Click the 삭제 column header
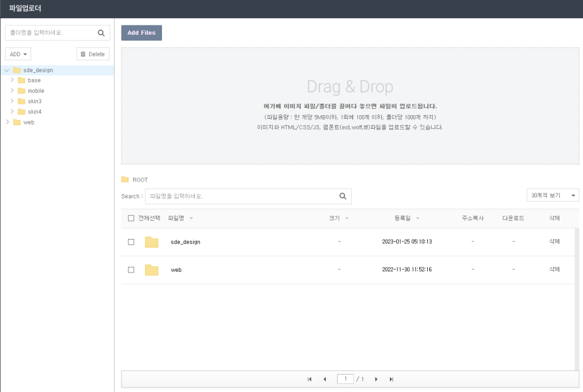Viewport: 583px width, 392px height. 554,218
